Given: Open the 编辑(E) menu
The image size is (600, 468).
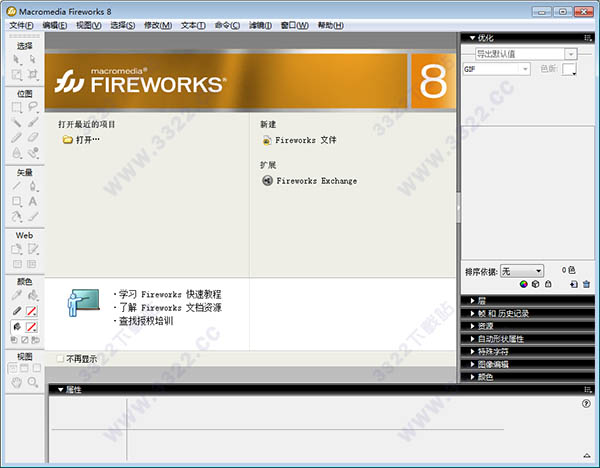Looking at the screenshot, I should 55,25.
